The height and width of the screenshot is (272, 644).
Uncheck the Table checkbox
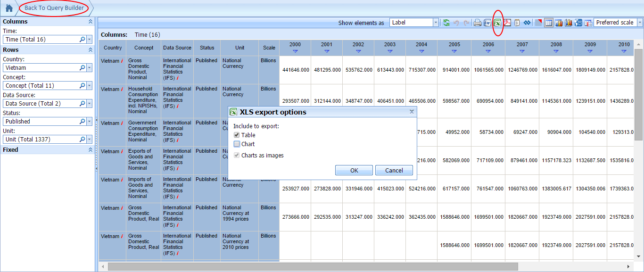click(237, 135)
